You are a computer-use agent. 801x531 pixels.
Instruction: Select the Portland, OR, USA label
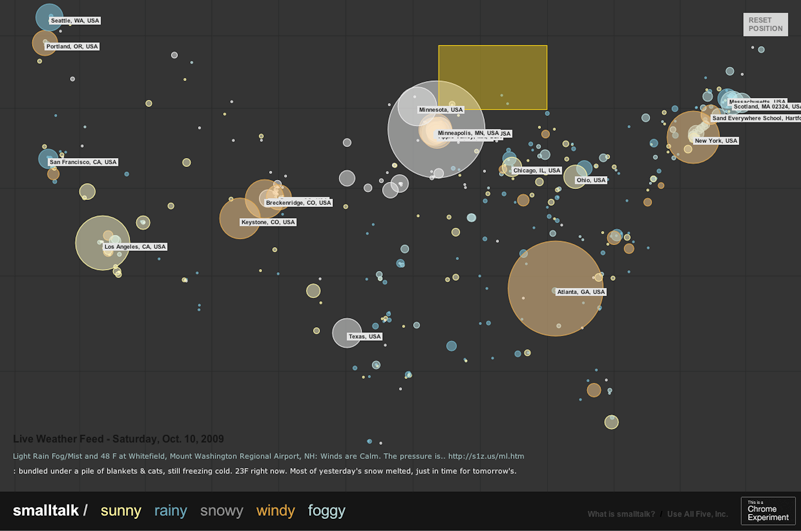pos(72,46)
